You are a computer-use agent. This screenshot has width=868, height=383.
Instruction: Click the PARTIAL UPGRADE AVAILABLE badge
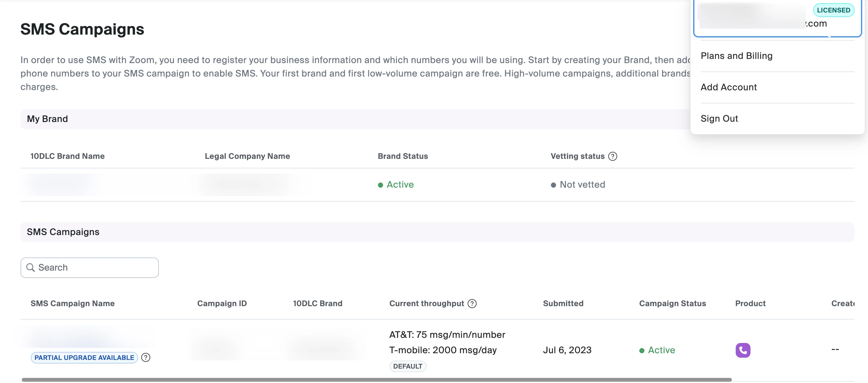click(84, 357)
